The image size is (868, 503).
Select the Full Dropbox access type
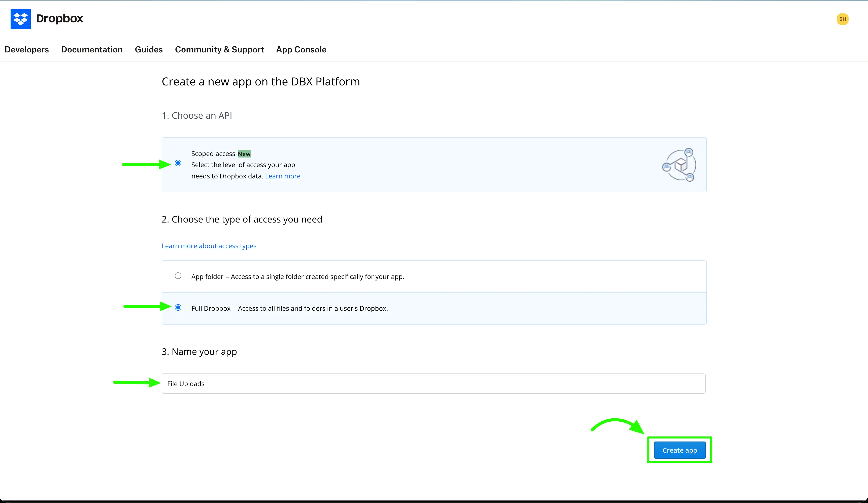pyautogui.click(x=178, y=308)
